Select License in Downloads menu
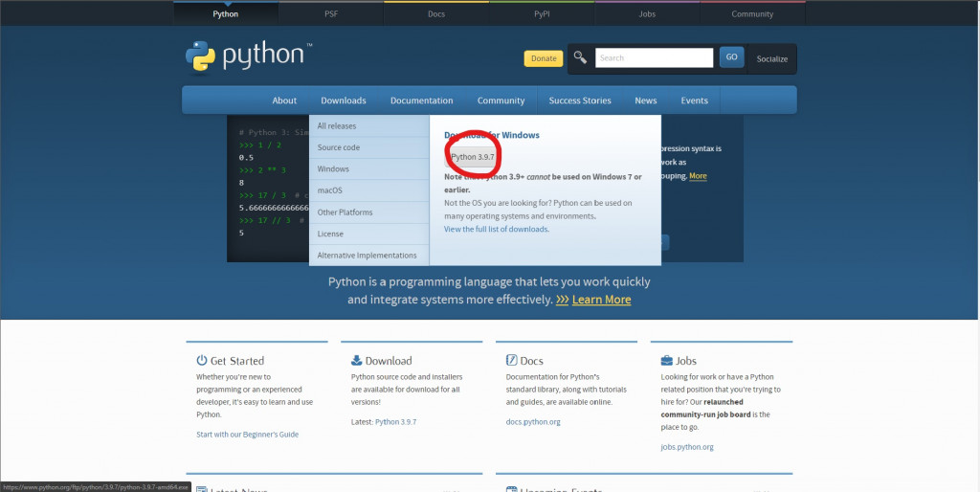 [369, 234]
